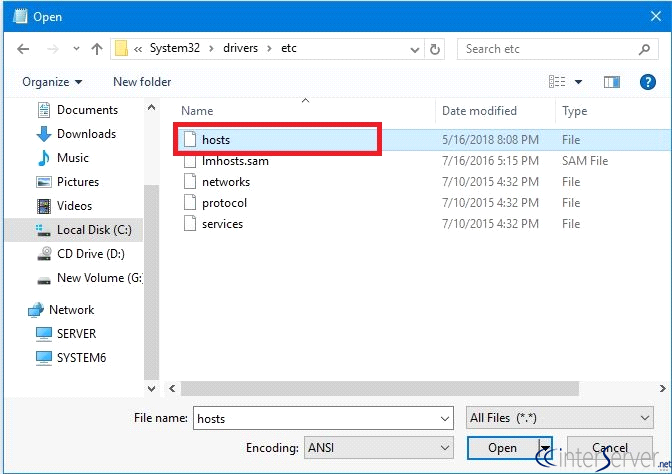Close the Open dialog
The height and width of the screenshot is (474, 672).
[655, 16]
